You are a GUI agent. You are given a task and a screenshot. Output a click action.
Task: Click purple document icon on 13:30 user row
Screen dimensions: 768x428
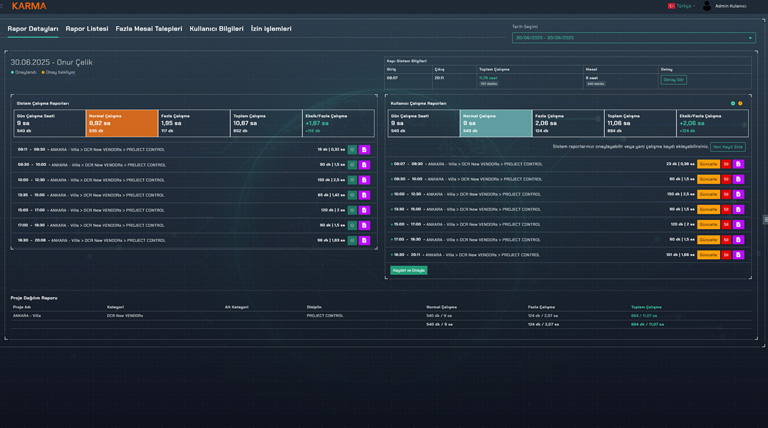(739, 209)
